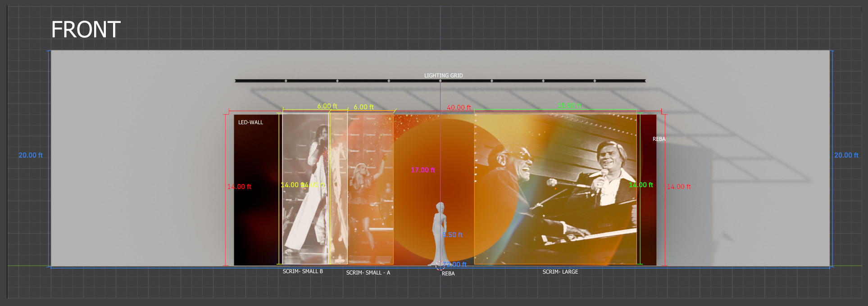Click the left red 14.00 ft dimension
Image resolution: width=868 pixels, height=306 pixels.
[x=239, y=187]
